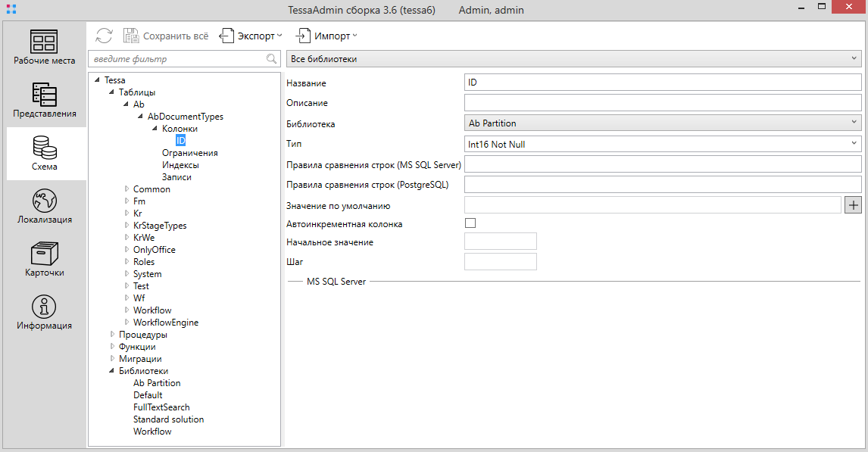
Task: Expand the Common tree node
Action: click(127, 189)
